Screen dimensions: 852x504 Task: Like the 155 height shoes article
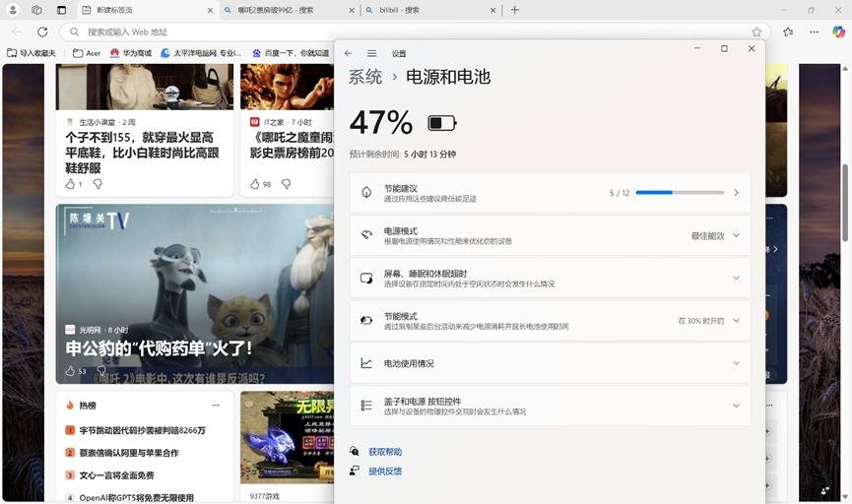(70, 184)
